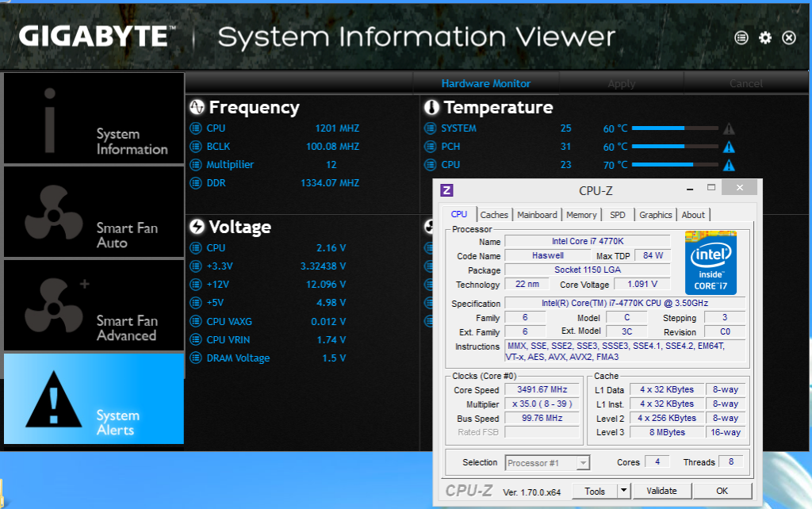Click the 2.16 V CPU voltage value
Viewport: 812px width, 509px height.
[x=331, y=248]
